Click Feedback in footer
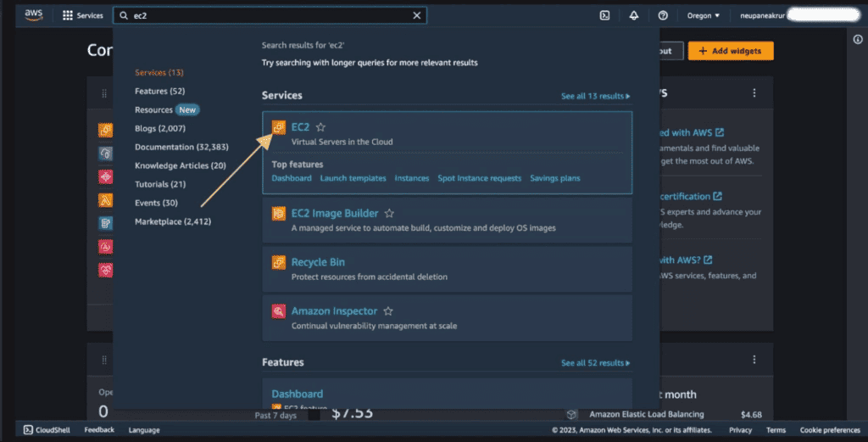This screenshot has width=868, height=442. click(x=99, y=430)
